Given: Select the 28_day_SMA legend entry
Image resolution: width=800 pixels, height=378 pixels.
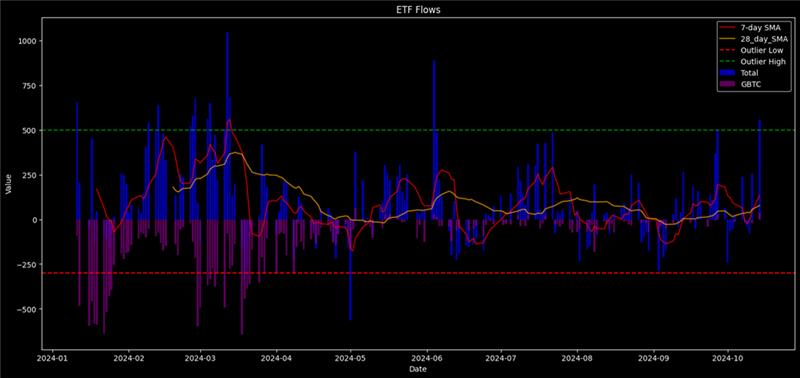Looking at the screenshot, I should click(753, 39).
